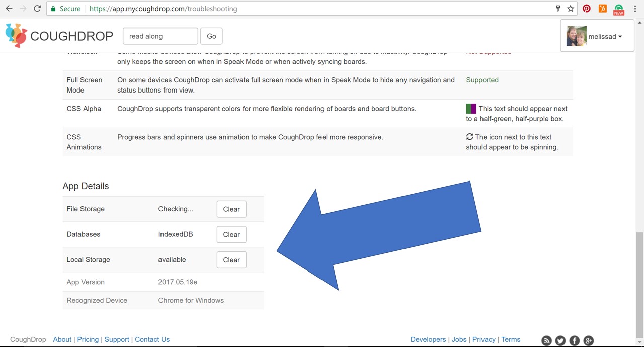Open the Developers footer link
The height and width of the screenshot is (362, 644).
click(x=428, y=339)
